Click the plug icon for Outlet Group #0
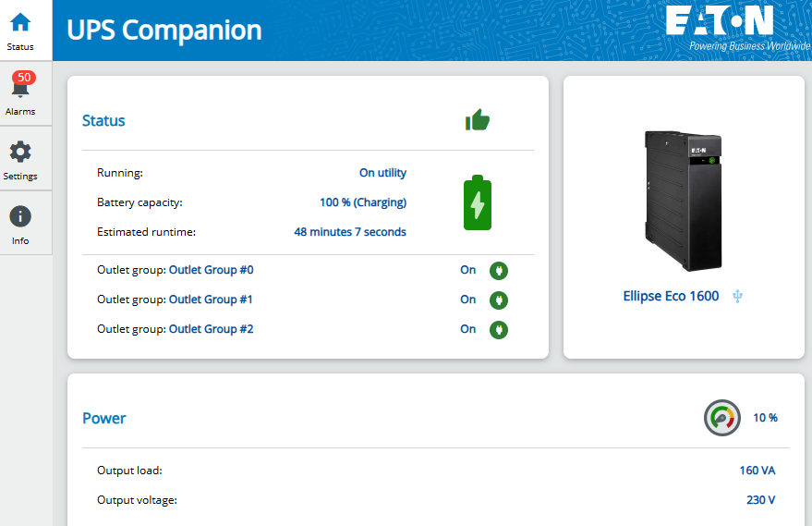This screenshot has width=812, height=526. (499, 271)
